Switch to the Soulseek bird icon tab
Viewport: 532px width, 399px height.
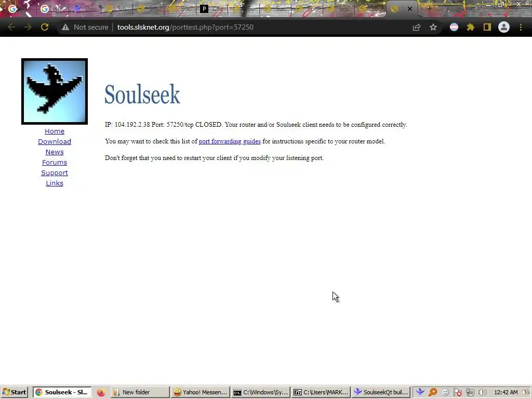coord(78,9)
